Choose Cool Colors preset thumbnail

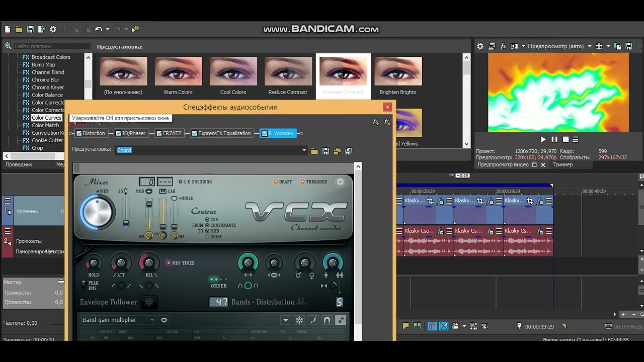coord(233,71)
